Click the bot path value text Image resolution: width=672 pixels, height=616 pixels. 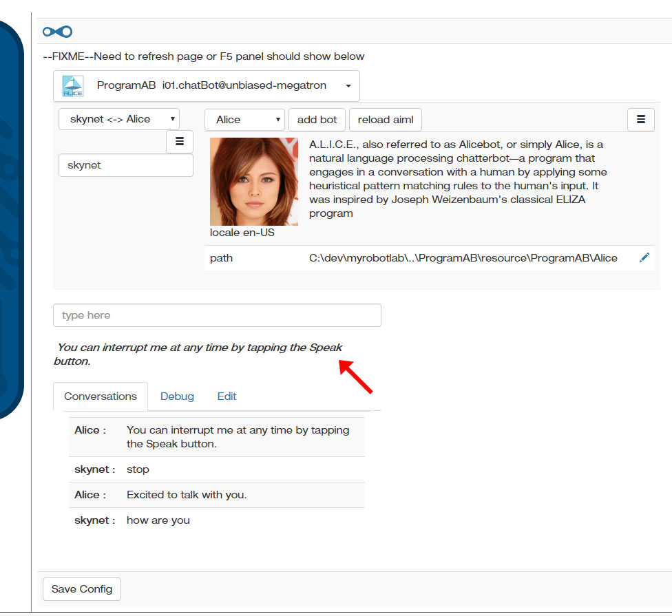(x=463, y=258)
